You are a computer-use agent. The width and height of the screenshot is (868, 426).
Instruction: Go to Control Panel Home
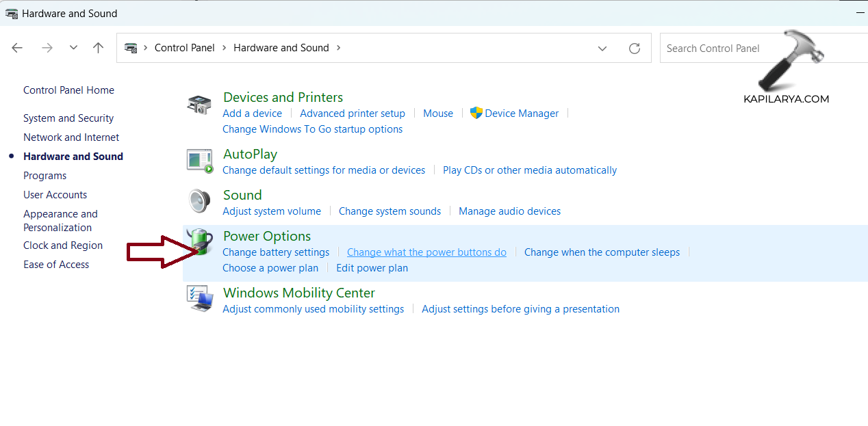pos(68,90)
